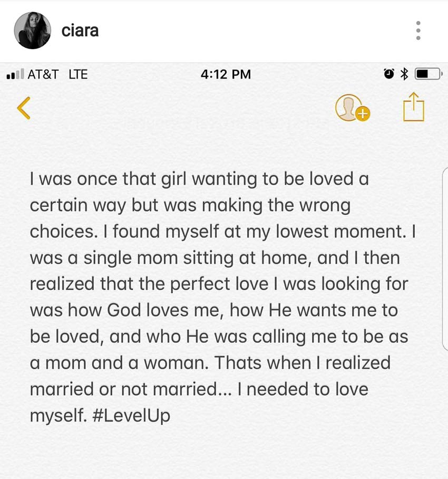Viewport: 448px width, 479px height.
Task: Open ciara's profile picture
Action: 32,30
